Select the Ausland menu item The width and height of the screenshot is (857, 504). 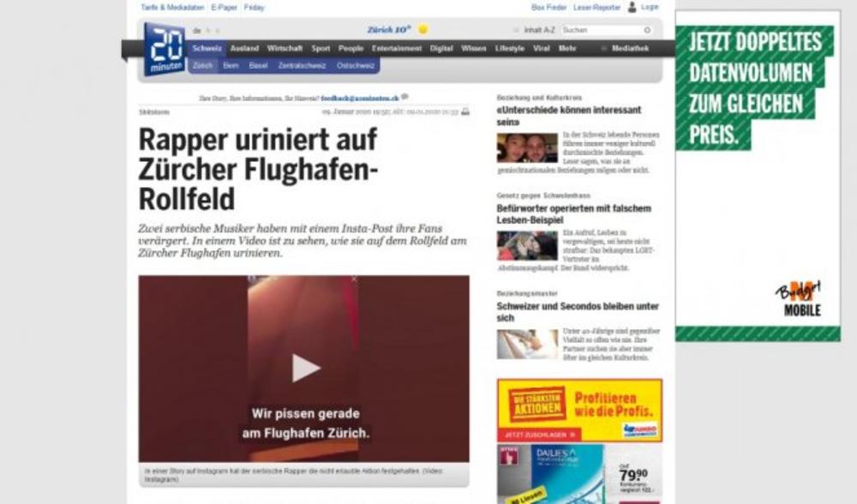pyautogui.click(x=244, y=48)
